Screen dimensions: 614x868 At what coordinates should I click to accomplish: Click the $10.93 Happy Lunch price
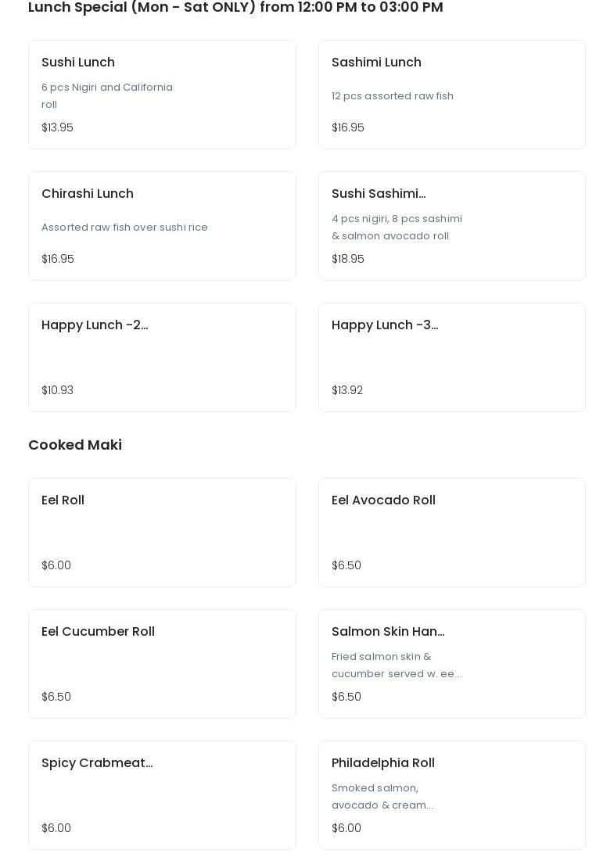[x=57, y=390]
